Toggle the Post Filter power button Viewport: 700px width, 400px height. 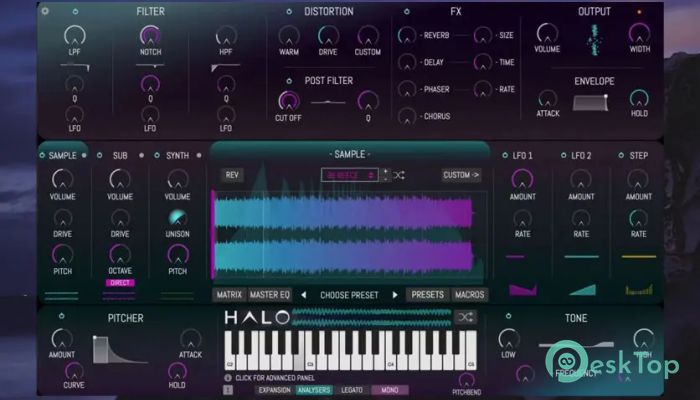pos(289,81)
